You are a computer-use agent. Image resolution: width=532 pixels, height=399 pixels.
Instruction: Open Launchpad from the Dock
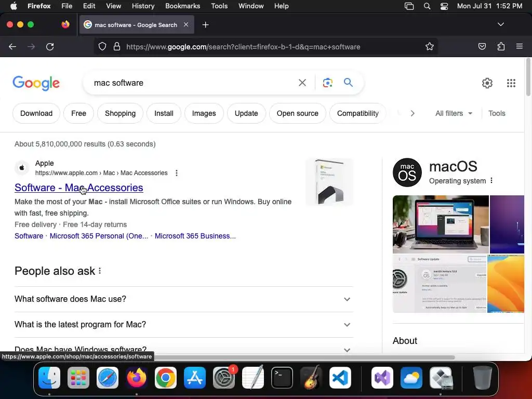tap(78, 378)
